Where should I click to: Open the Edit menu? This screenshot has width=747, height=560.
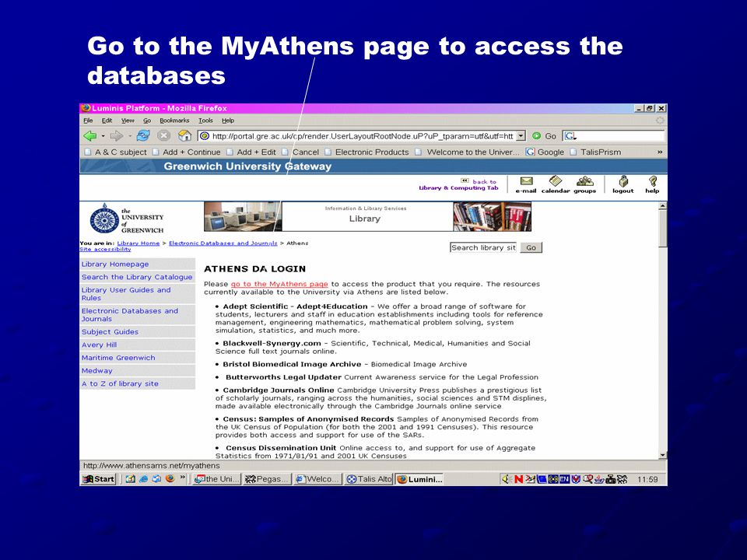pyautogui.click(x=107, y=121)
